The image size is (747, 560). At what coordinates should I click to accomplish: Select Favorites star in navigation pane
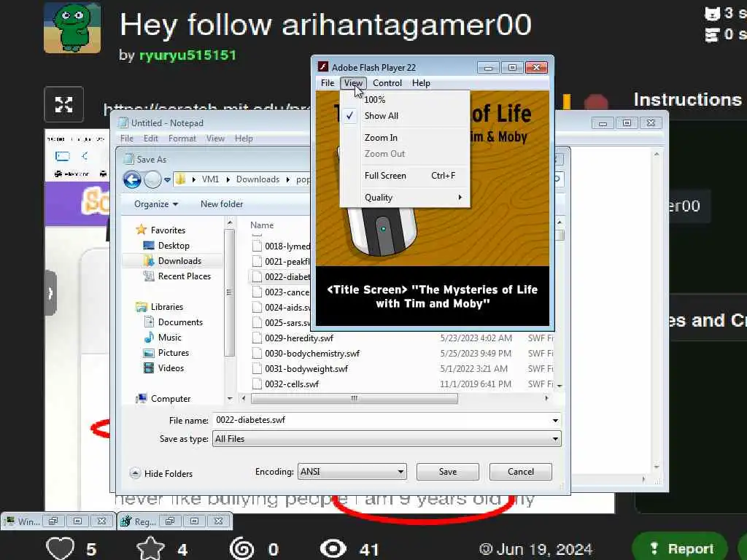tap(141, 230)
